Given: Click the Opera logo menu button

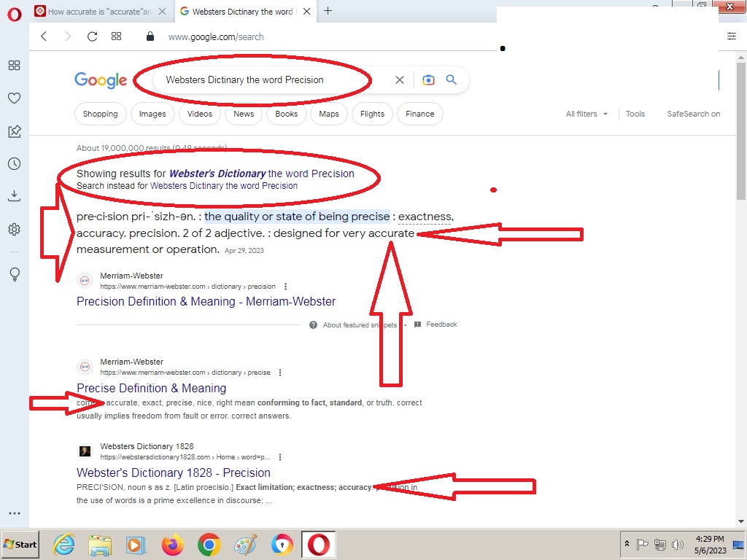Looking at the screenshot, I should pos(15,15).
